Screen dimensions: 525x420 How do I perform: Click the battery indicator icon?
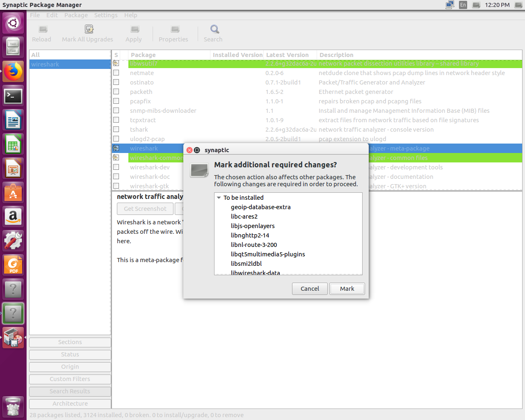click(476, 5)
